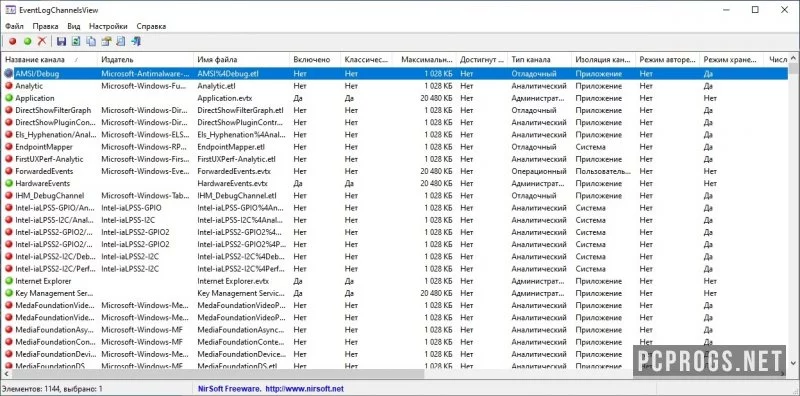The image size is (800, 396).
Task: Open the Правка menu
Action: point(45,26)
